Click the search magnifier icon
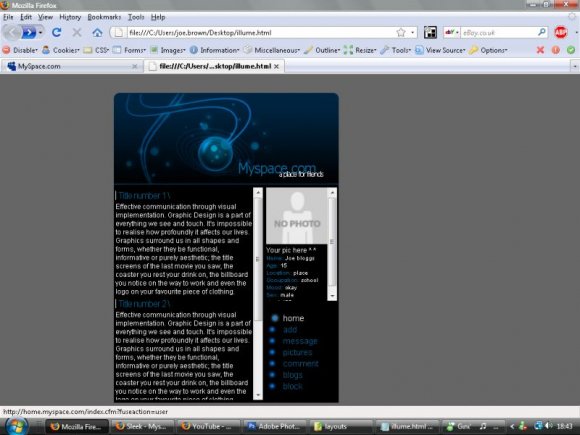This screenshot has height=435, width=580. (x=542, y=32)
